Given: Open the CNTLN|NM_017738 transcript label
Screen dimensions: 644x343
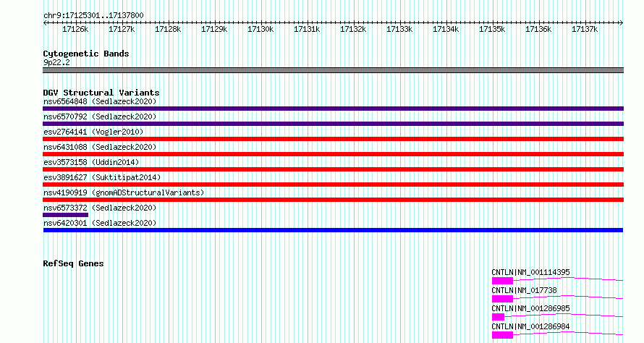Looking at the screenshot, I should [x=524, y=290].
